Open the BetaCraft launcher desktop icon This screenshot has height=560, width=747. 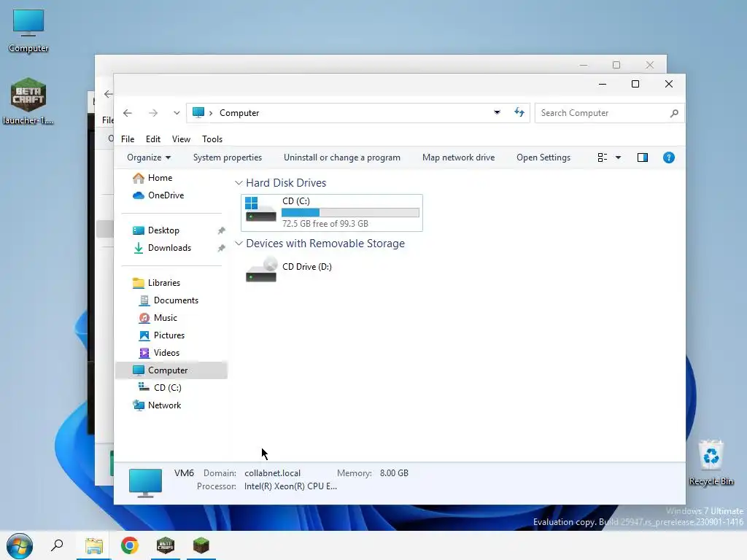(28, 101)
